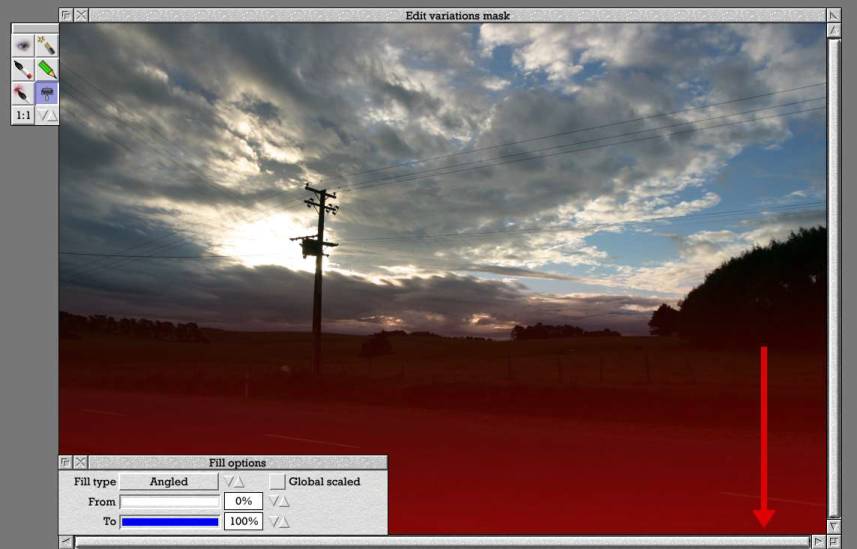The width and height of the screenshot is (857, 549).
Task: Click the blue To slider bar
Action: [x=169, y=521]
